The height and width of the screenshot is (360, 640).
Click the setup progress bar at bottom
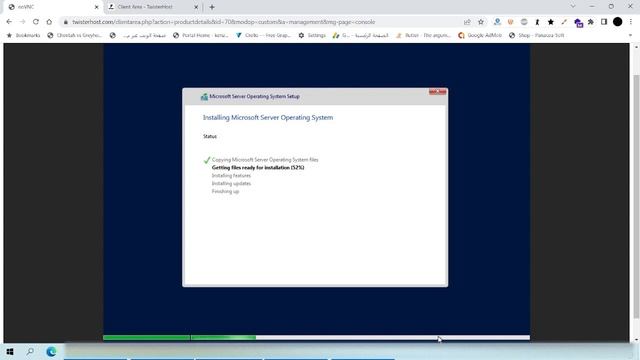316,338
